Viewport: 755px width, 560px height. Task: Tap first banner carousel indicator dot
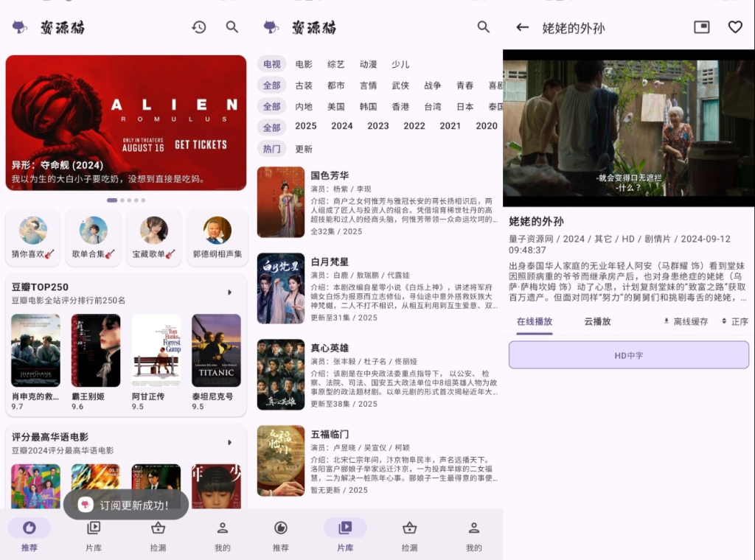point(112,200)
